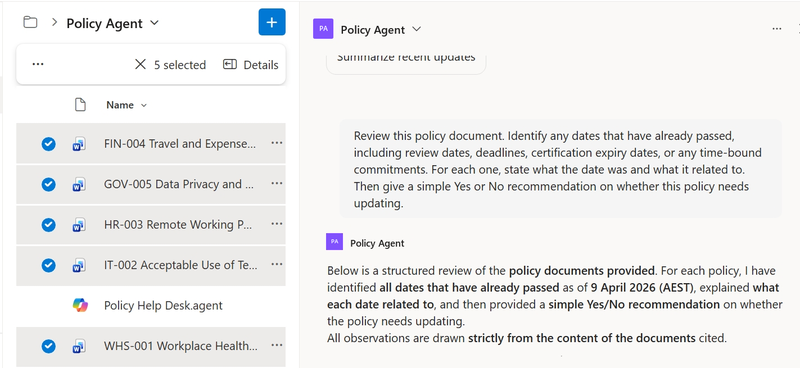This screenshot has width=800, height=368.
Task: Open the Details pane
Action: click(x=251, y=65)
